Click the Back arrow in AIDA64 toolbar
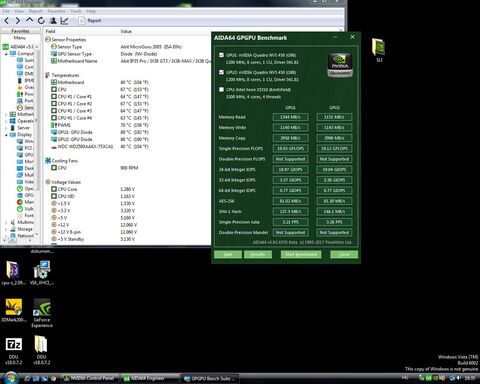 pos(7,21)
